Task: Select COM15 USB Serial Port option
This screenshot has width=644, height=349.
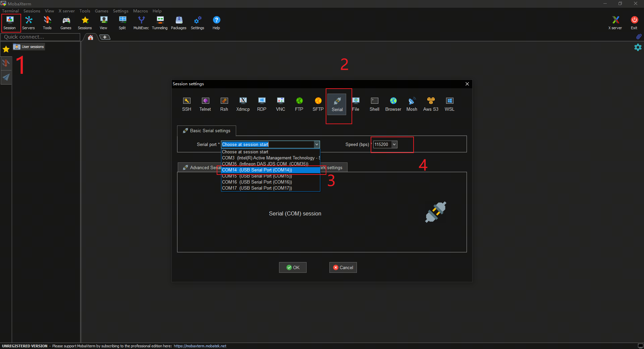Action: point(271,176)
